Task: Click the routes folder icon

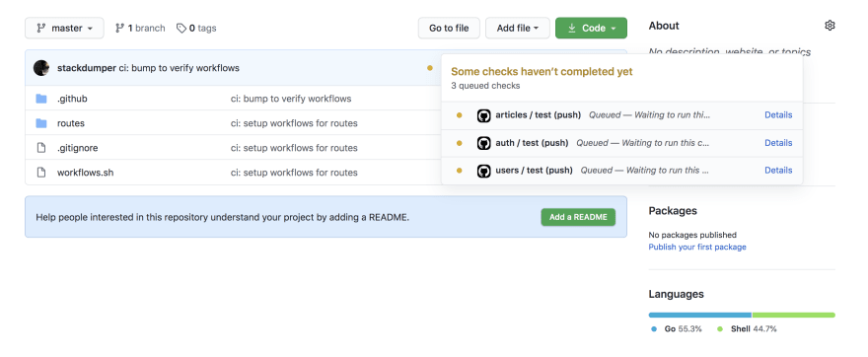Action: point(41,123)
